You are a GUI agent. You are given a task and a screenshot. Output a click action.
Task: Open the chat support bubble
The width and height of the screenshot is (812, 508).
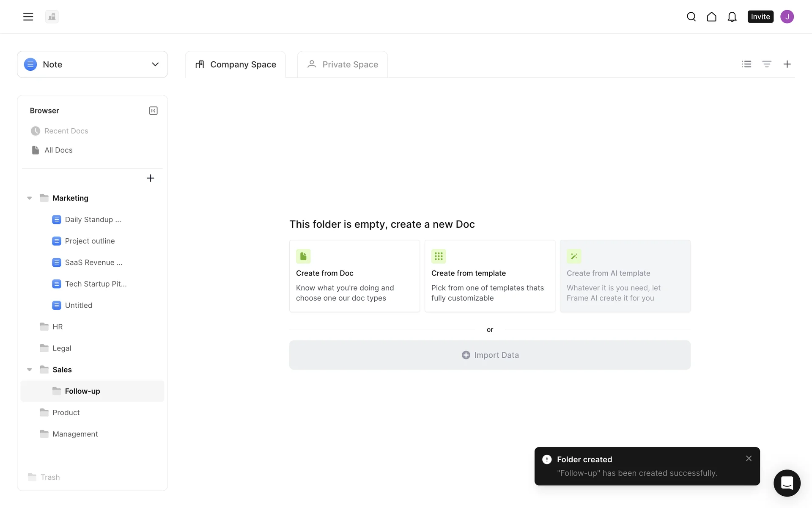[x=787, y=483]
